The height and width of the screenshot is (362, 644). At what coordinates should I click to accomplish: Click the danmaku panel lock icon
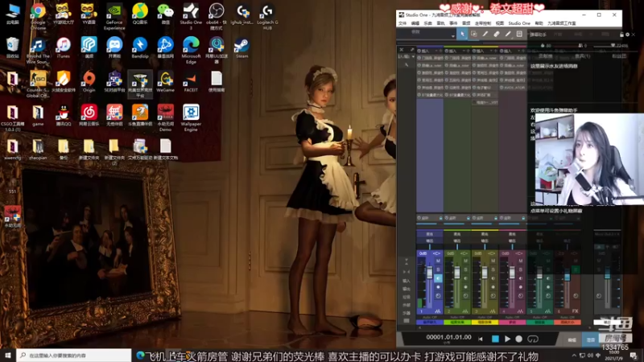point(621,35)
